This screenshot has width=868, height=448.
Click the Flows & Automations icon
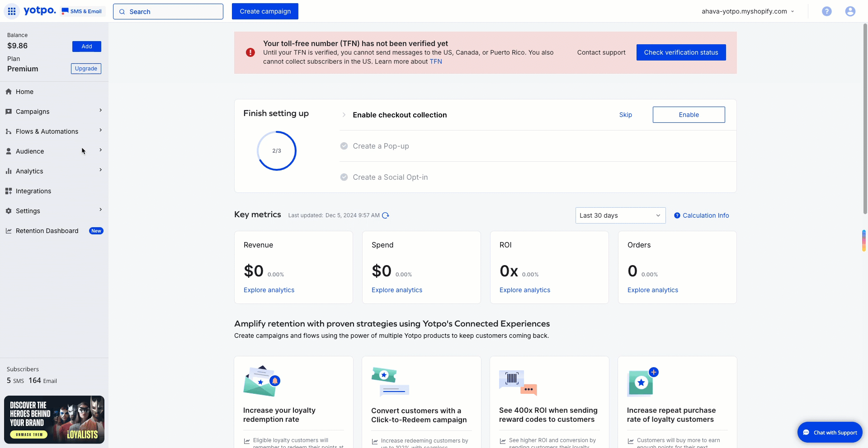click(x=9, y=131)
